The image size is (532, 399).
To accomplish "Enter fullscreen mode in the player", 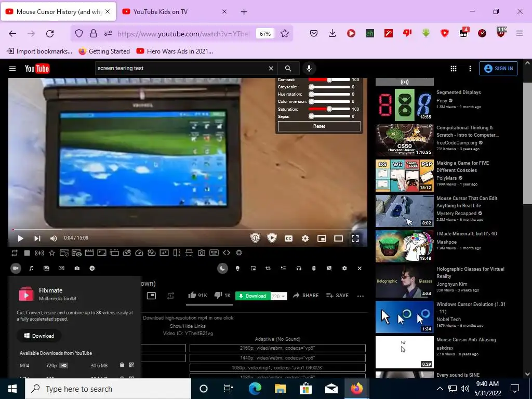I will point(355,238).
